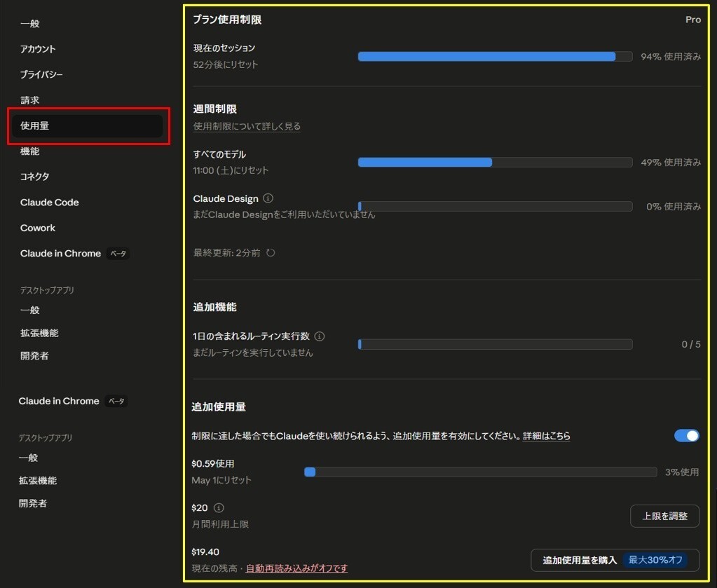Screen dimensions: 717x588
Task: Open the 請求 billing section
Action: [x=29, y=100]
